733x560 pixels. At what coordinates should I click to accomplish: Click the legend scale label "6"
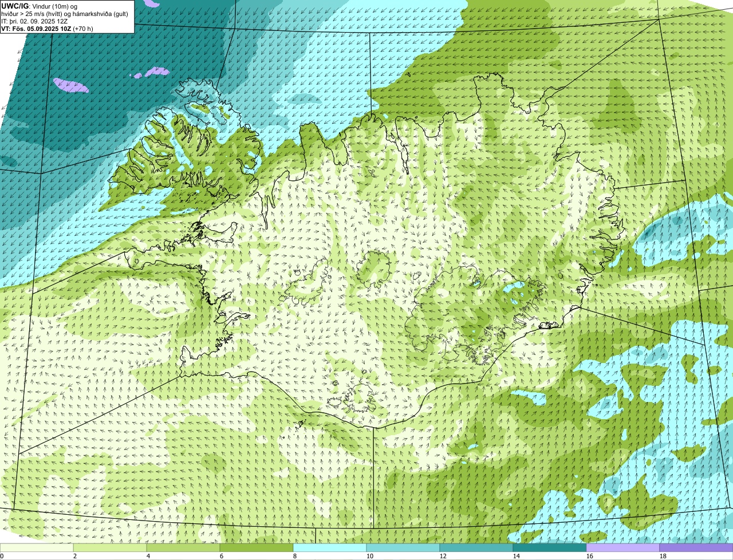pos(222,556)
